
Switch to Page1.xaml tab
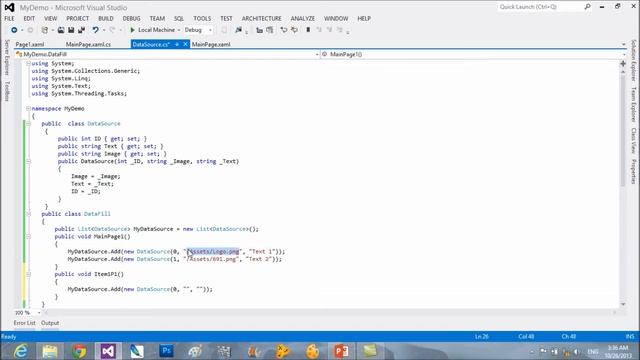click(x=30, y=44)
